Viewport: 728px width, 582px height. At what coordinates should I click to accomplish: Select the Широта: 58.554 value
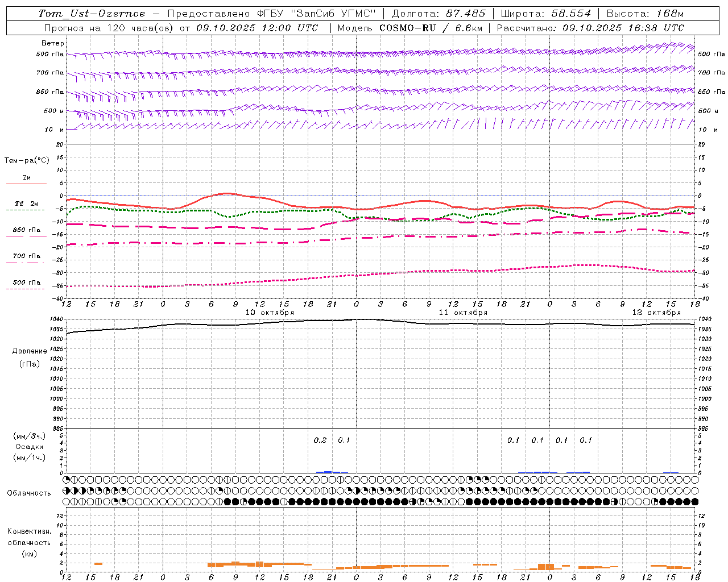[x=546, y=14]
